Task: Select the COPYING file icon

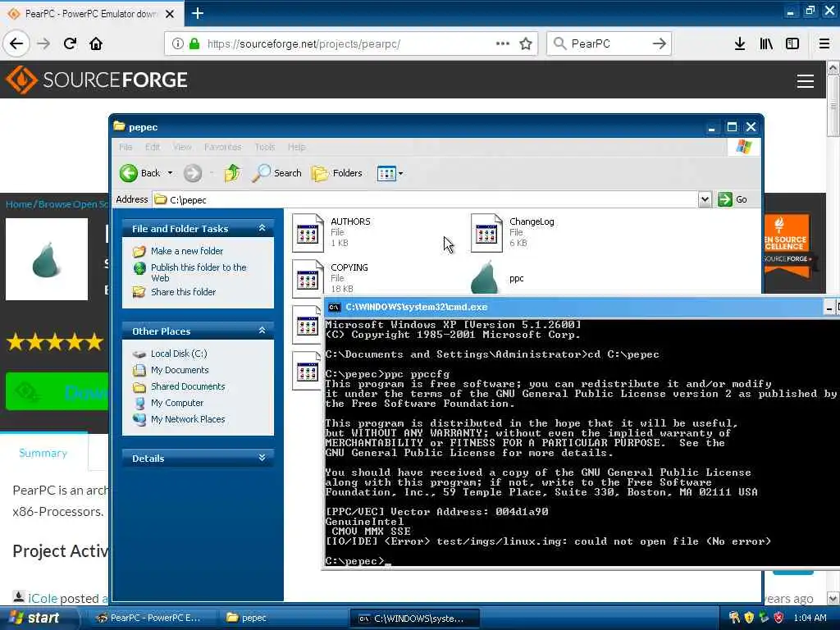Action: pos(308,279)
